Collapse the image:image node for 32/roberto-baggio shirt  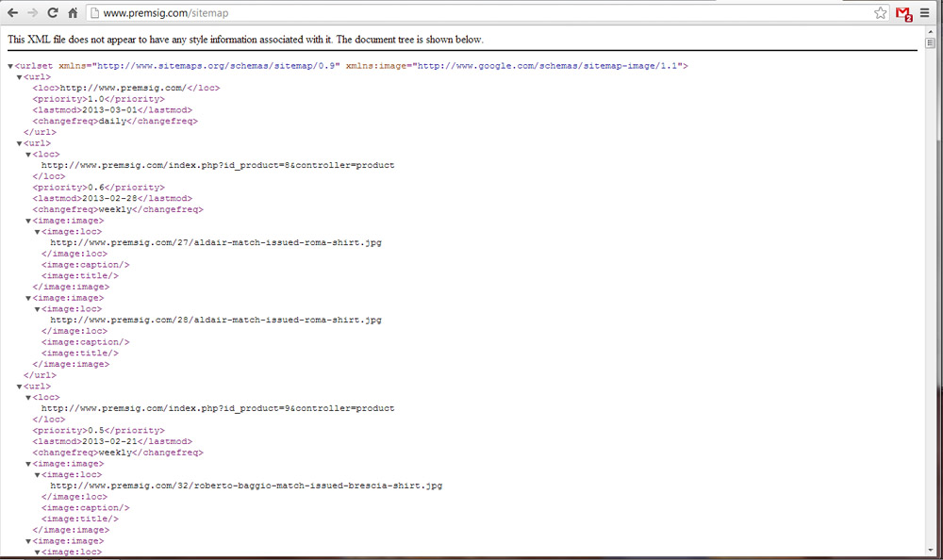click(x=28, y=464)
